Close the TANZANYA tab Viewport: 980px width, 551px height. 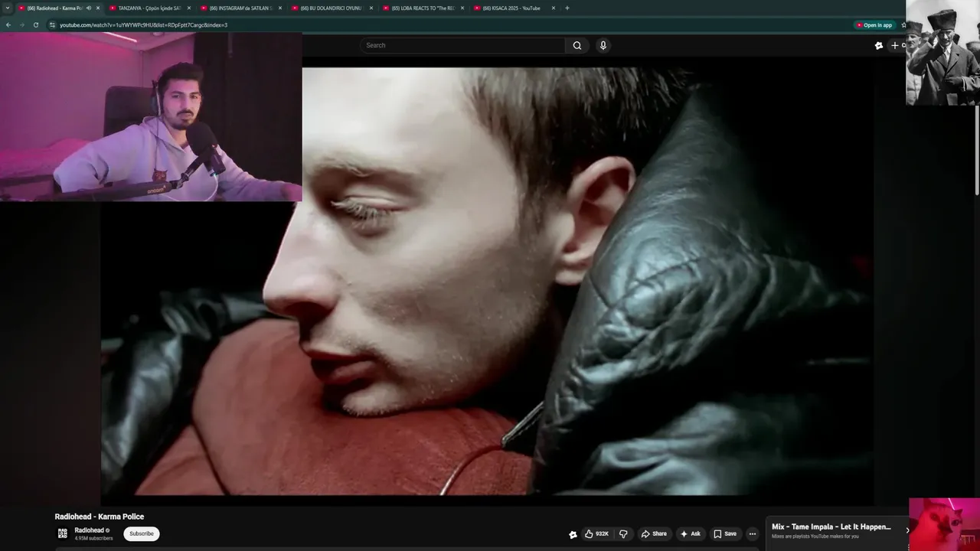[189, 8]
